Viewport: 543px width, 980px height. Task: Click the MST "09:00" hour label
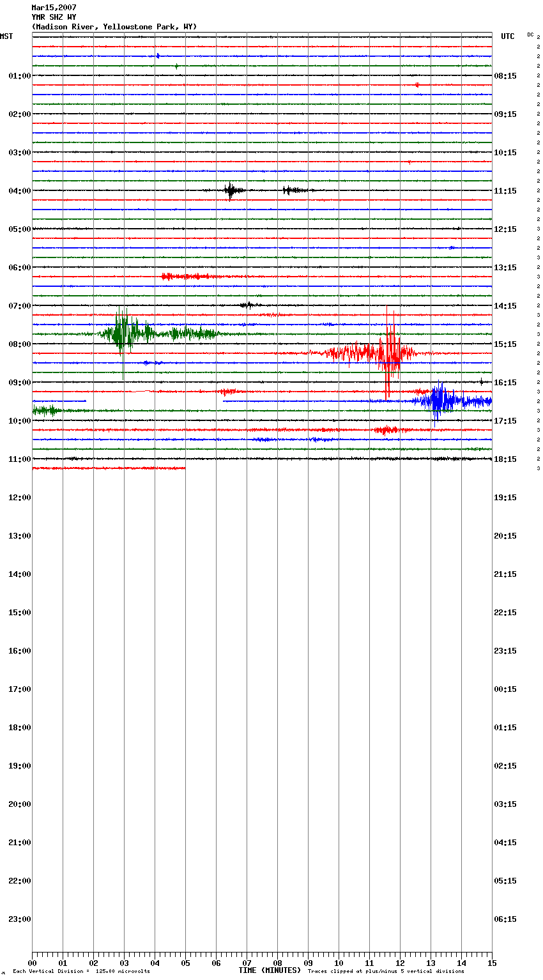[x=20, y=383]
